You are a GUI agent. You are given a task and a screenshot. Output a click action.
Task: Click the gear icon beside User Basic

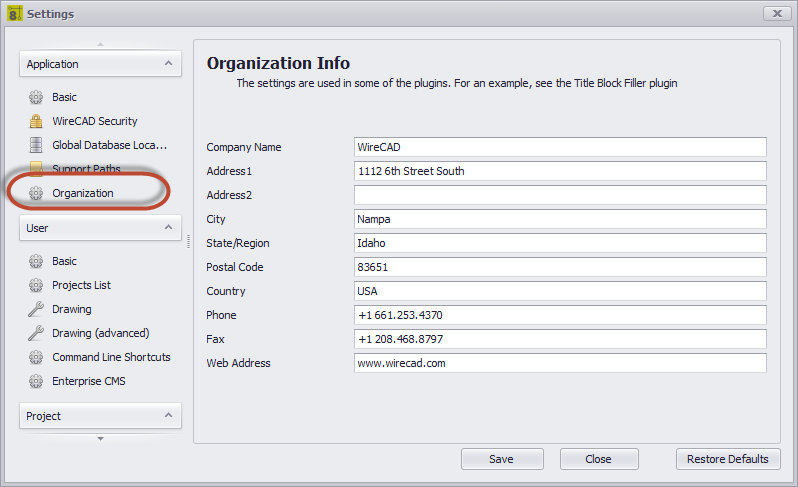click(36, 261)
